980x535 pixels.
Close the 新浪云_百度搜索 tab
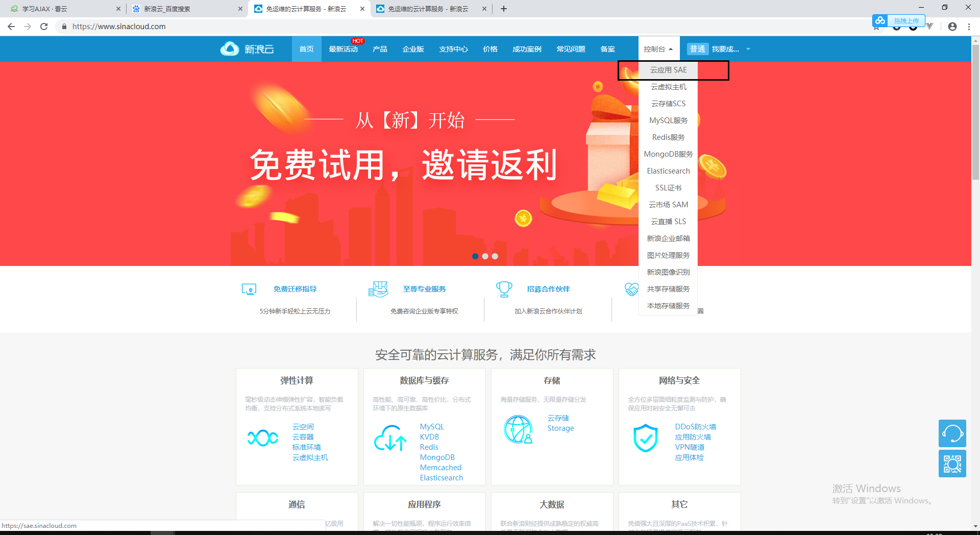click(x=240, y=9)
